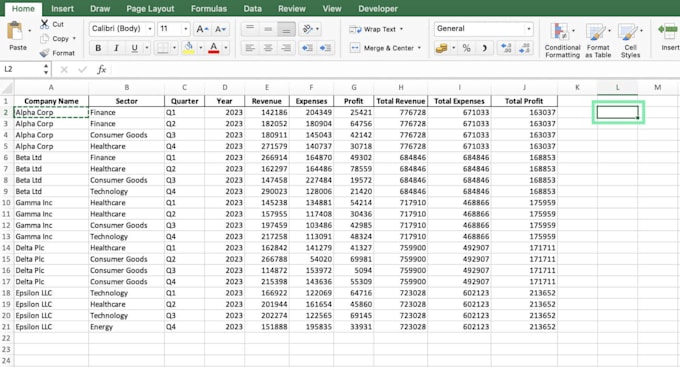
Task: Expand the Paste options arrow
Action: tap(30, 31)
